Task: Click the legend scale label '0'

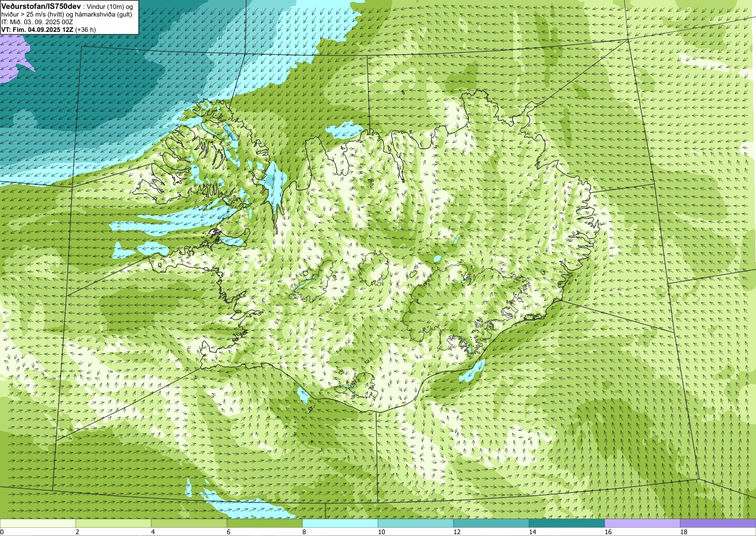Action: tap(2, 532)
